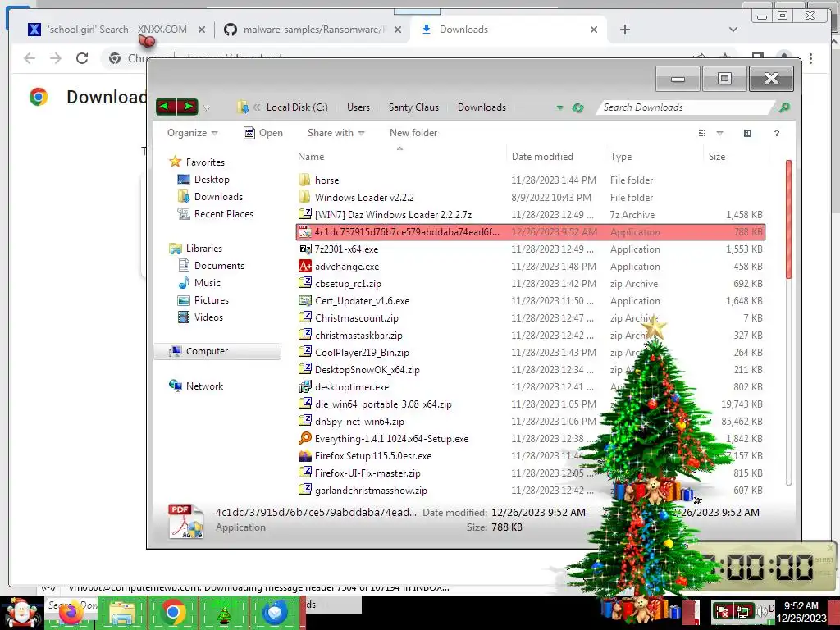Select the desktoptimer.exe icon

pos(305,387)
